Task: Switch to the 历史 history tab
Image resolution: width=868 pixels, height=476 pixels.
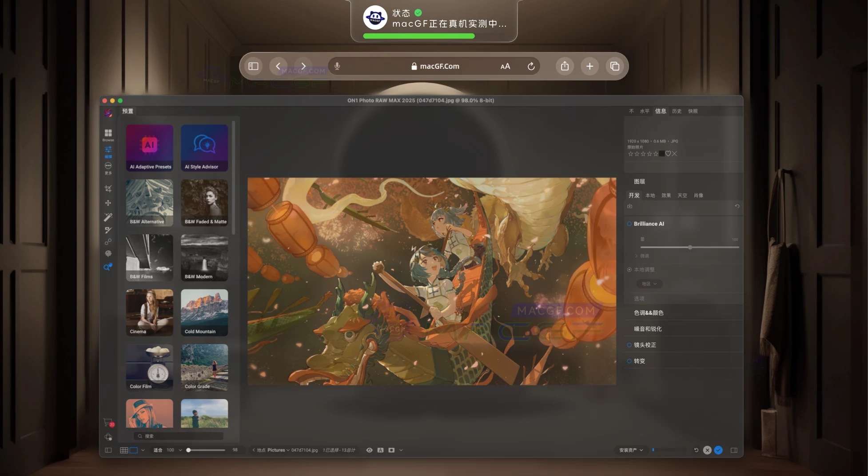Action: pyautogui.click(x=677, y=111)
